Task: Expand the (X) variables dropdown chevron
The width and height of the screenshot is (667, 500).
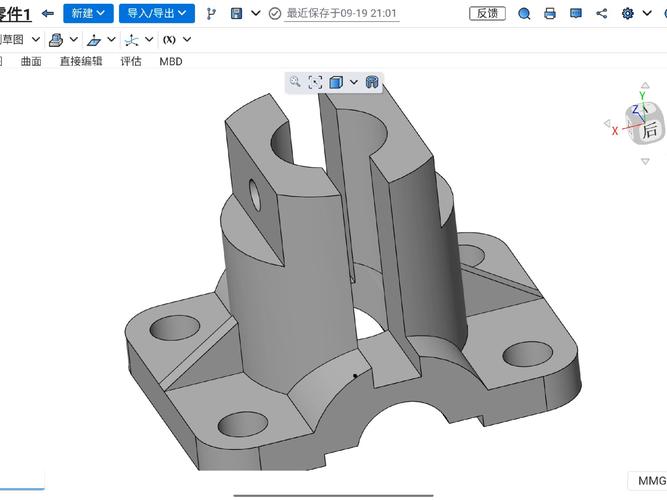Action: pos(187,40)
